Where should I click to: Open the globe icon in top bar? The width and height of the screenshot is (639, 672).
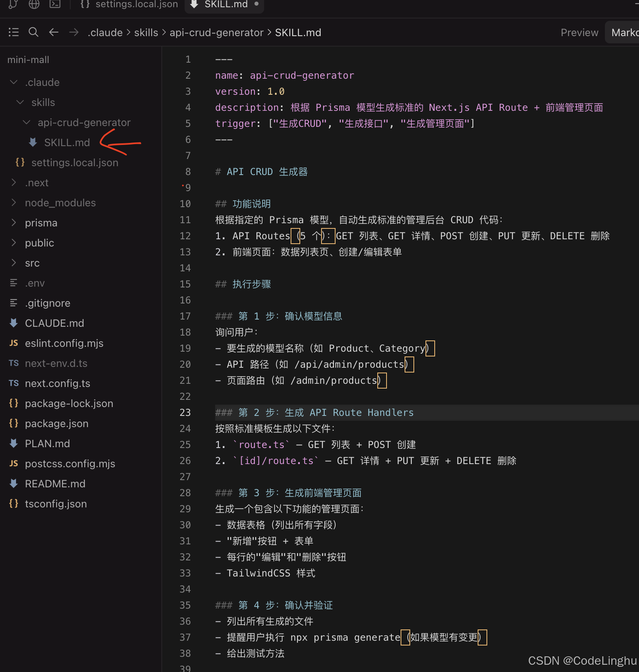(34, 4)
